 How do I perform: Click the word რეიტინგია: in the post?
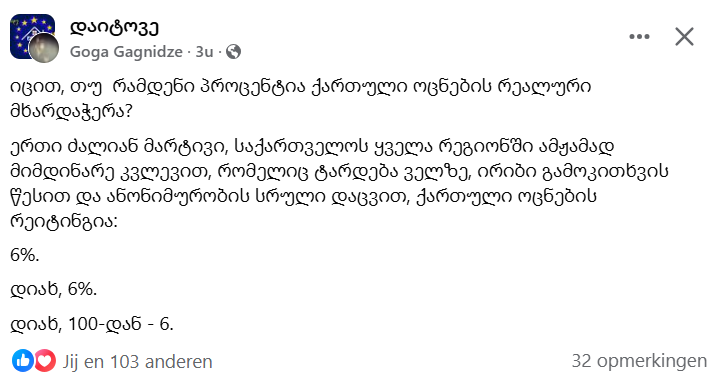point(63,221)
